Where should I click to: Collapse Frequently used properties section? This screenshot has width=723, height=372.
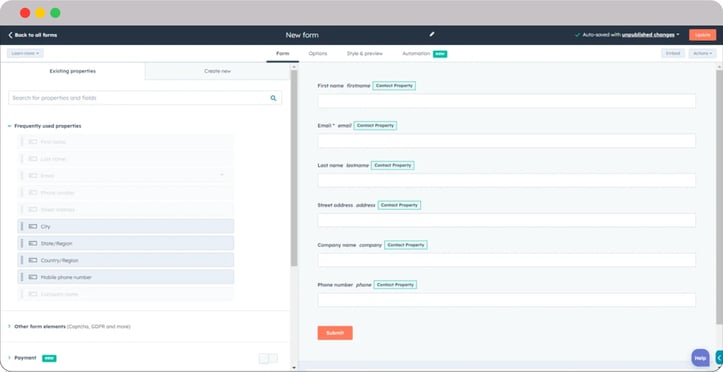pos(10,126)
